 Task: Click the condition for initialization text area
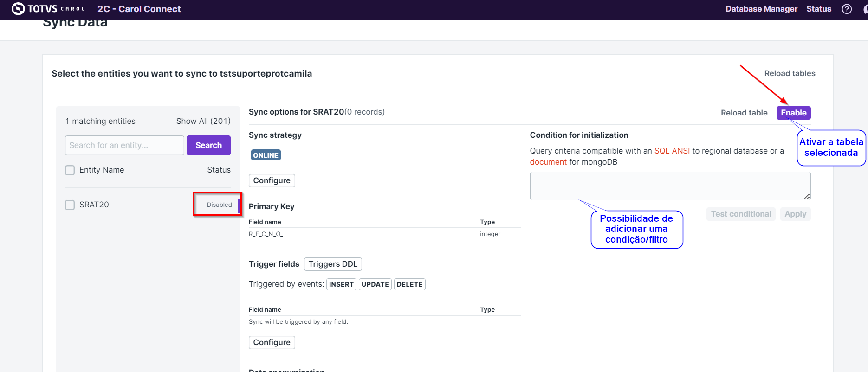[669, 186]
